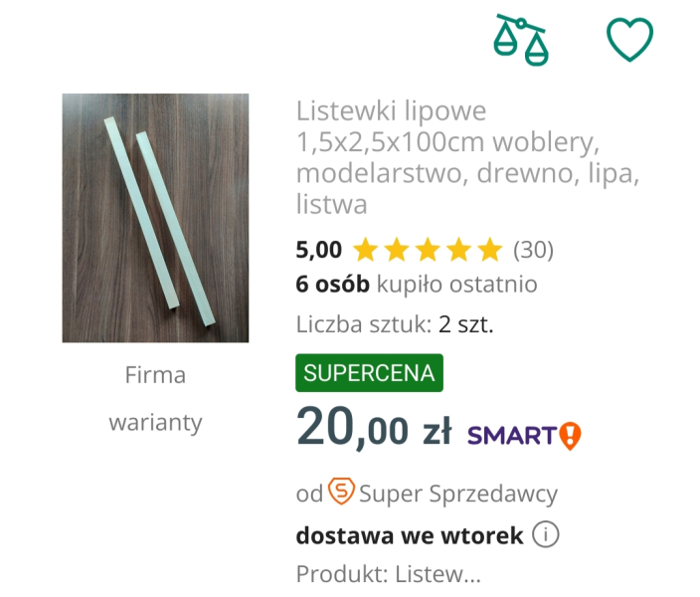Open the Listewki lipowe product title
This screenshot has height=597, width=700.
click(x=467, y=157)
